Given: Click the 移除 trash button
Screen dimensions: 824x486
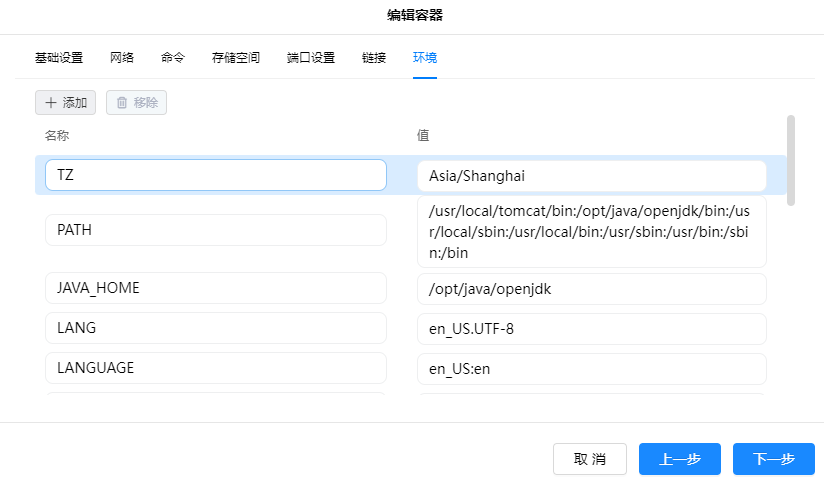Looking at the screenshot, I should click(136, 102).
